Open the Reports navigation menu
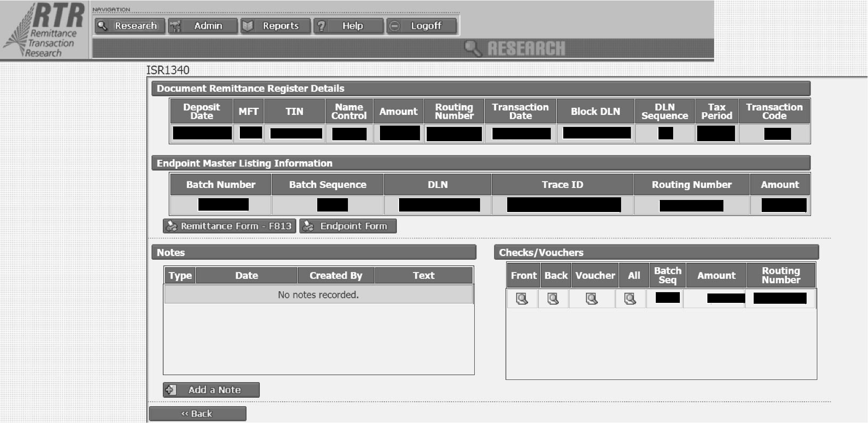The image size is (868, 424). click(x=275, y=26)
